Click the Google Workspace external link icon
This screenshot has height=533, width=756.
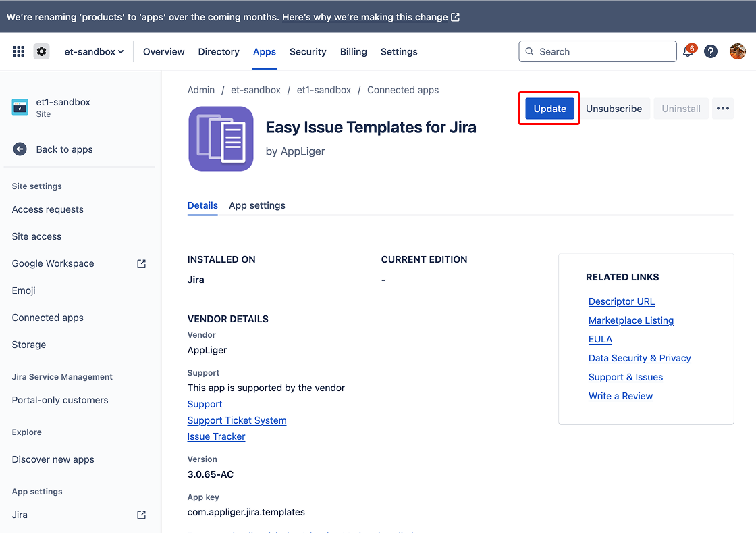pyautogui.click(x=142, y=263)
